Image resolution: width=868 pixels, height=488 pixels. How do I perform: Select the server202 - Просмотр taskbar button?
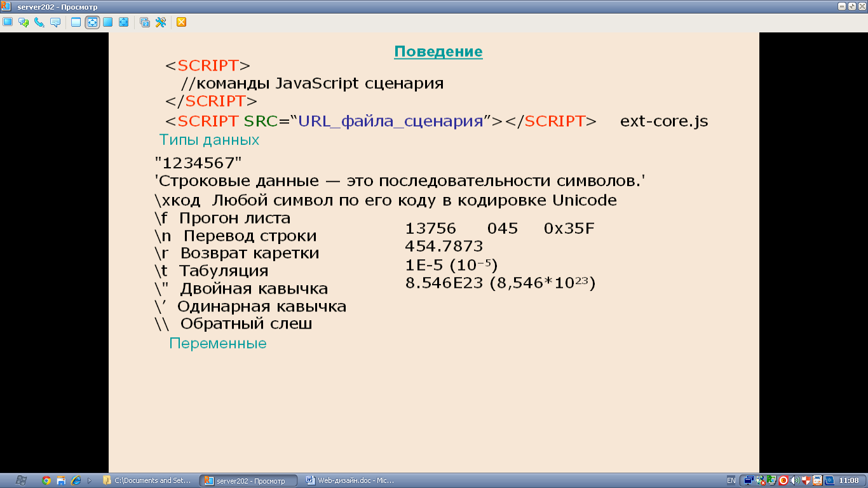249,480
